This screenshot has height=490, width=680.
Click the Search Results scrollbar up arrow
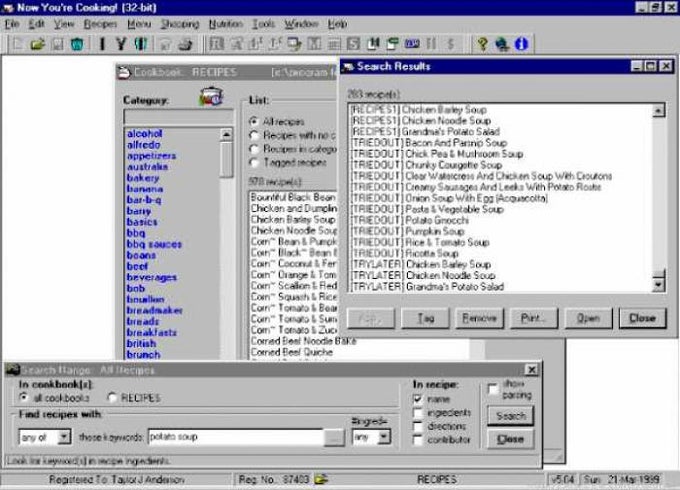tap(658, 111)
